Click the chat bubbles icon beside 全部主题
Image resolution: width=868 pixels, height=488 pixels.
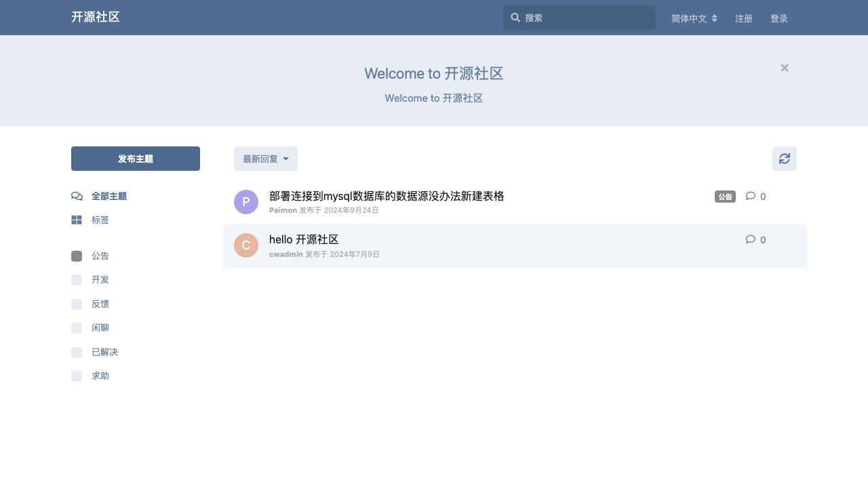click(x=77, y=197)
